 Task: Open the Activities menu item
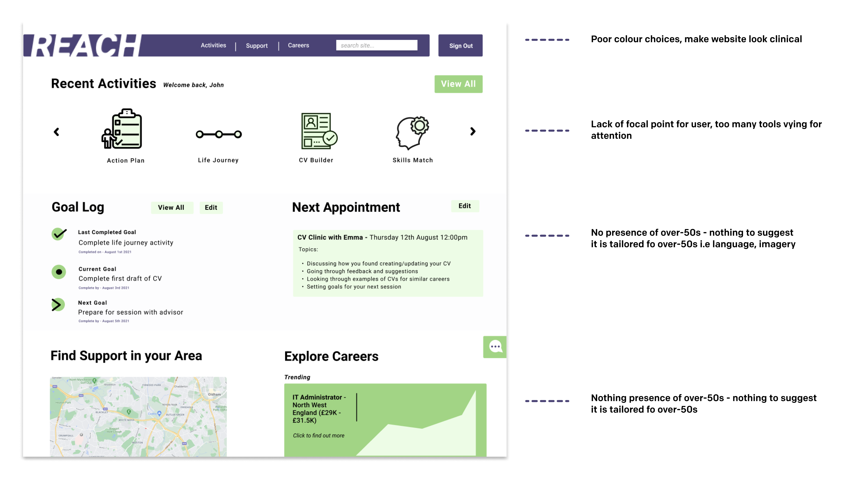tap(213, 45)
